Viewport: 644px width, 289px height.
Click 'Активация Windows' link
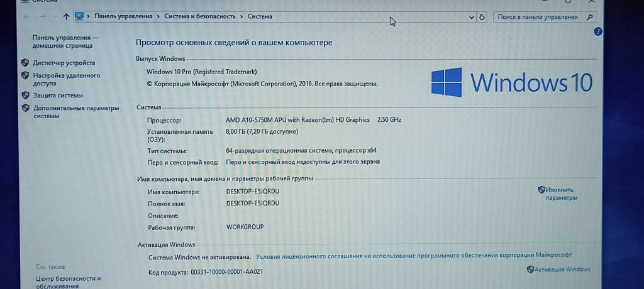(563, 270)
